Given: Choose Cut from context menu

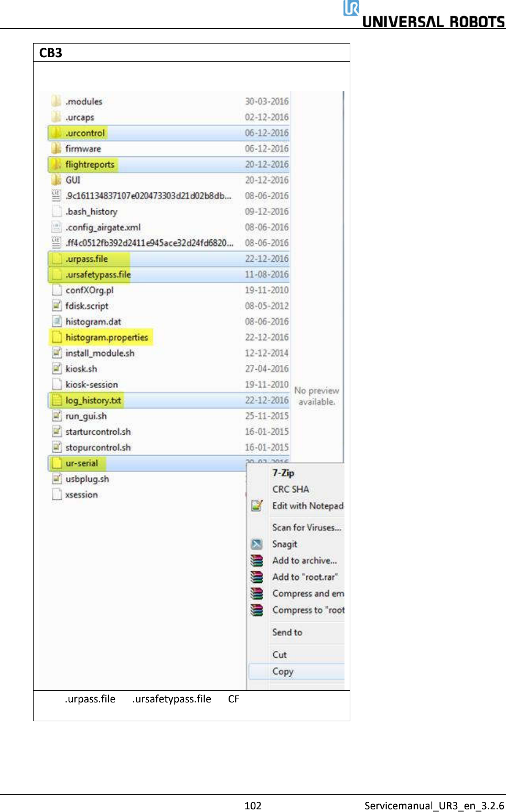Looking at the screenshot, I should coord(279,654).
